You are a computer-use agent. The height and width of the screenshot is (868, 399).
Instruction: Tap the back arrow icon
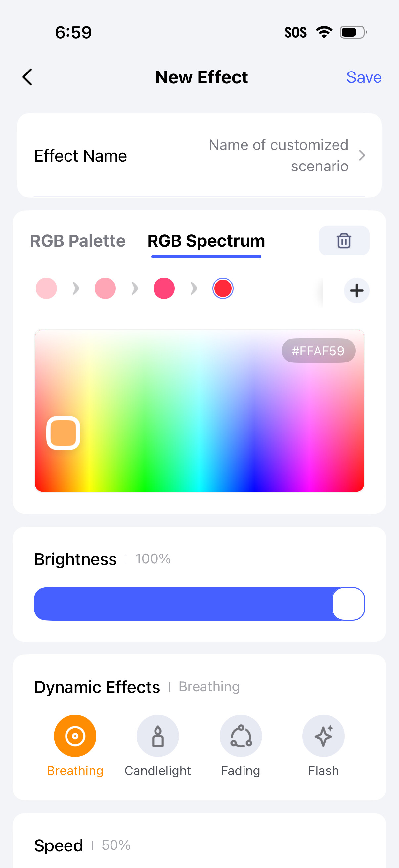(27, 77)
